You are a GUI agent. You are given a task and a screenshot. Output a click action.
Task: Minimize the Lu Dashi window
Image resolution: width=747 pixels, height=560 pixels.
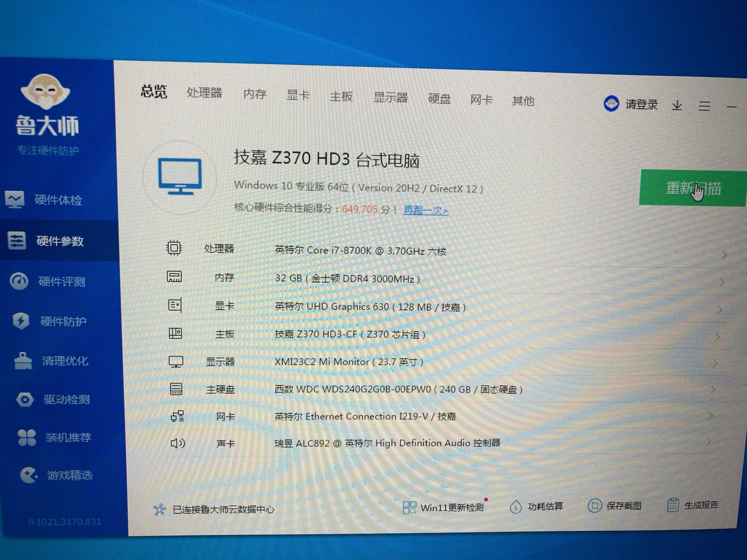(x=731, y=107)
